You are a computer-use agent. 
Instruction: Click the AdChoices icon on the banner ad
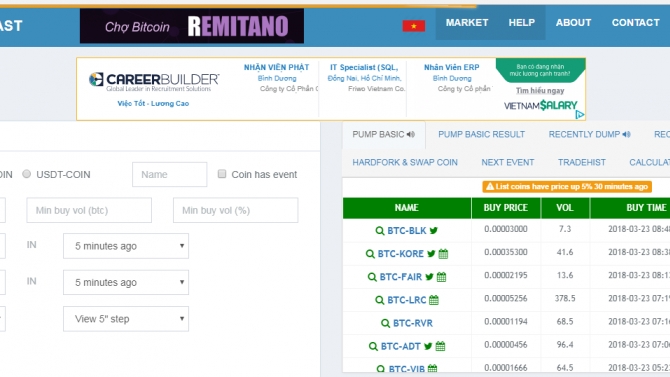click(x=580, y=115)
